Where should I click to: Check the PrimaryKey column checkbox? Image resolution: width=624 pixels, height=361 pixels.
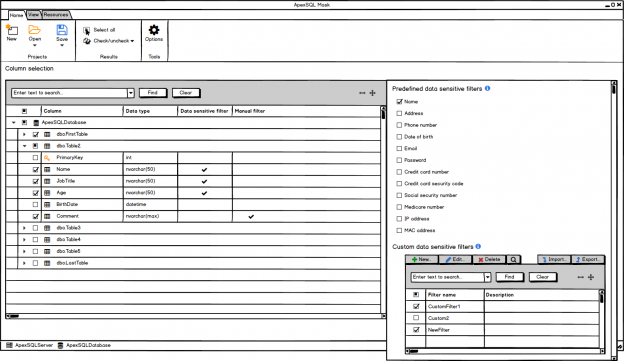(x=35, y=158)
